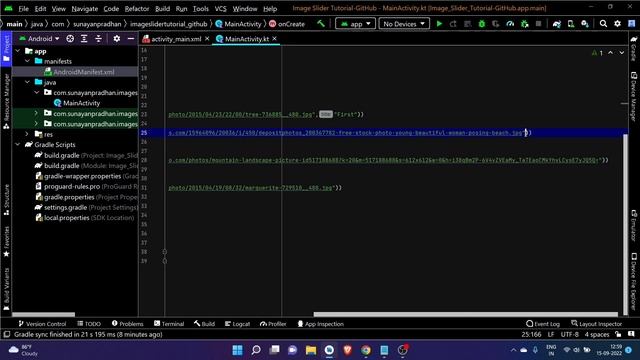Viewport: 640px width, 360px height.
Task: Open the File menu
Action: pos(23,9)
